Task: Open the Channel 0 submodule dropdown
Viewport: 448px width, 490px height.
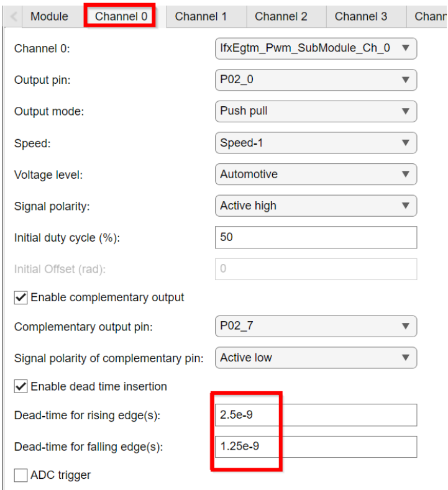Action: tap(315, 48)
